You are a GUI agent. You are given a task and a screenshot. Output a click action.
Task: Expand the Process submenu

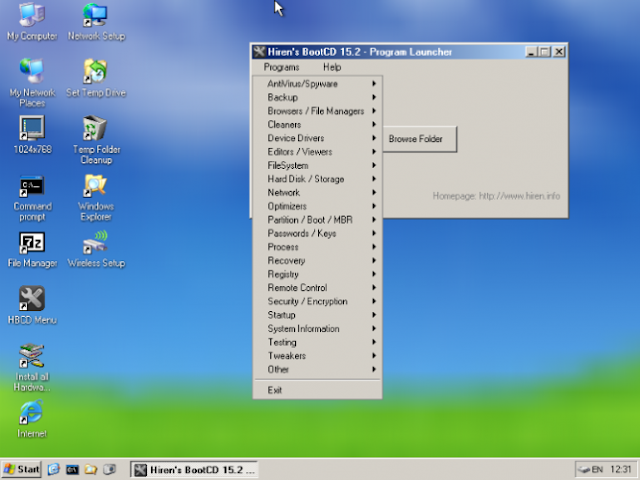[x=318, y=247]
